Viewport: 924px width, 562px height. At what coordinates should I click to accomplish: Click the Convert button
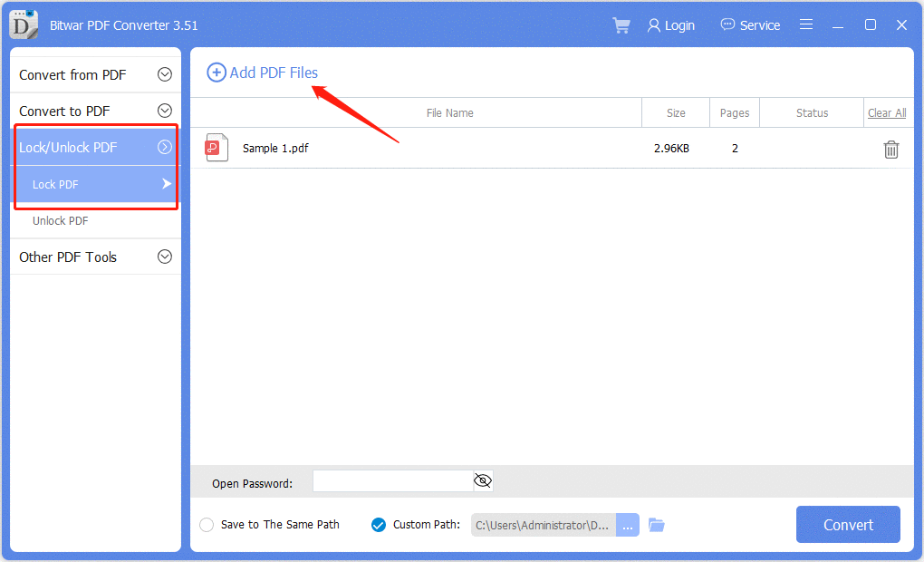coord(848,524)
